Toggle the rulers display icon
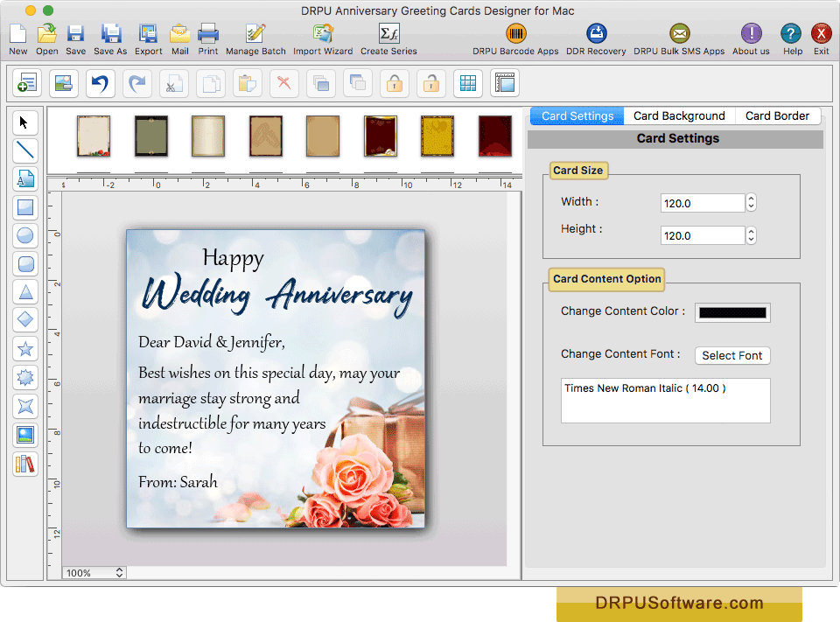This screenshot has height=622, width=840. [x=505, y=83]
